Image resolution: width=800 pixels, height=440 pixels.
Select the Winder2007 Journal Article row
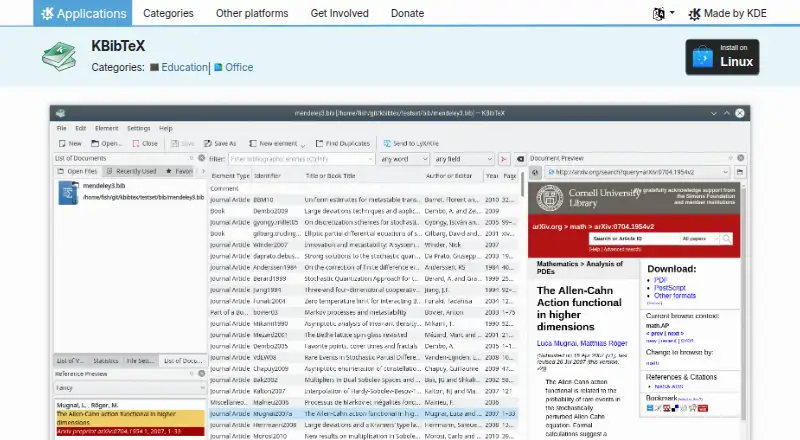[x=363, y=245]
